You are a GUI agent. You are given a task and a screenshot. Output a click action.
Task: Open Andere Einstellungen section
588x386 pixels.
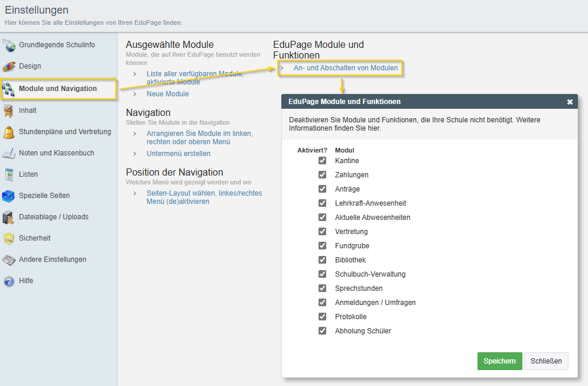click(x=53, y=260)
